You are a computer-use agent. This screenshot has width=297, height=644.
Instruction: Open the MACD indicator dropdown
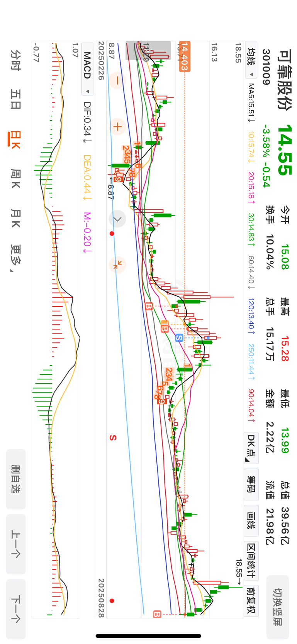88,69
